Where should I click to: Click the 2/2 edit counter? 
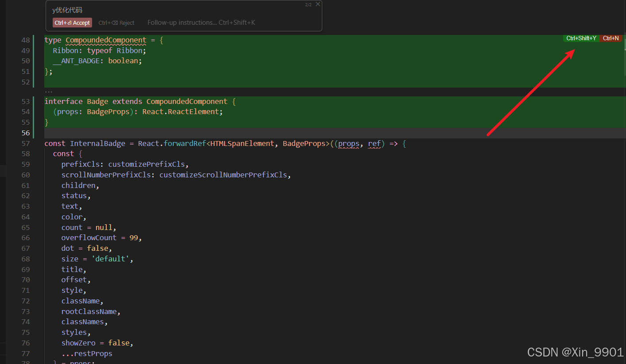click(x=308, y=4)
